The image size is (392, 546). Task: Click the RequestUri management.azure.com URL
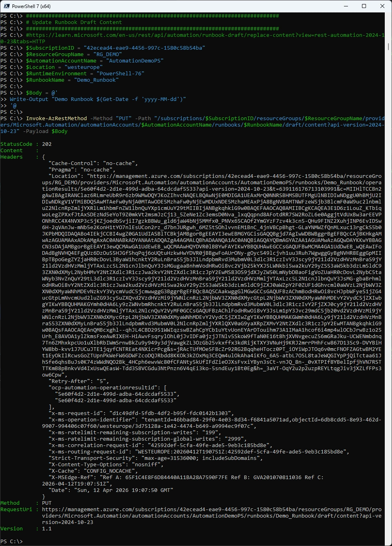(x=211, y=510)
